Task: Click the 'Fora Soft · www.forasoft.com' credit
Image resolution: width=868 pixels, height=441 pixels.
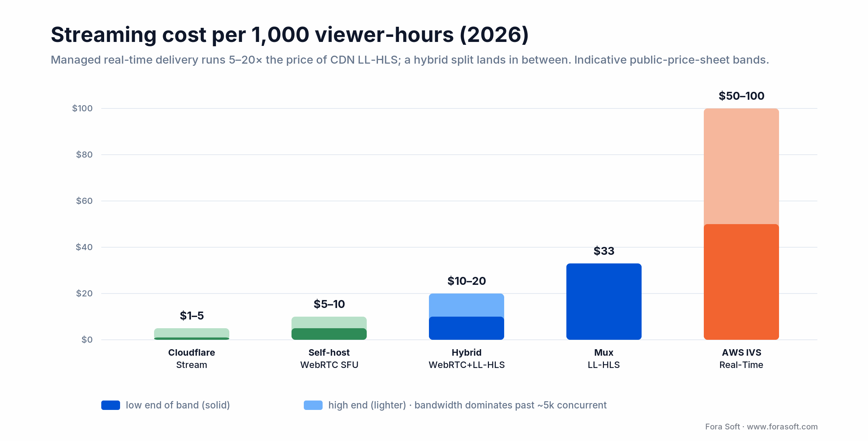Action: (761, 427)
